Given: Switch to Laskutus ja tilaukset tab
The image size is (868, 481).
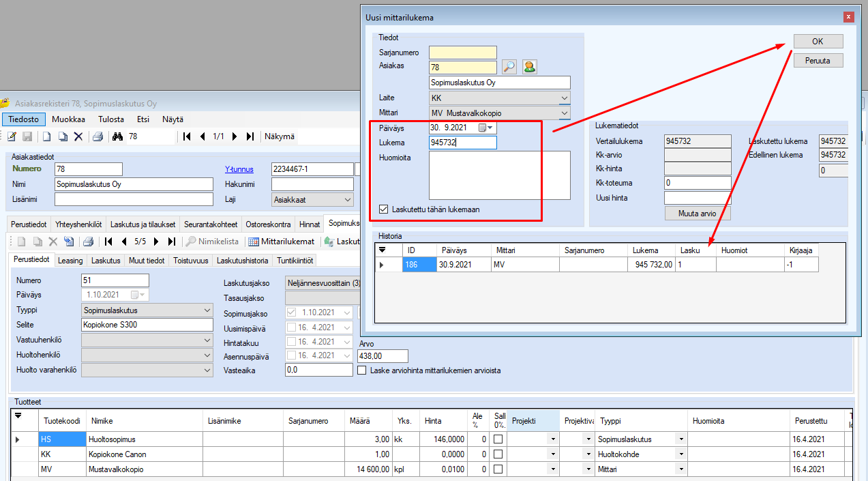Looking at the screenshot, I should [143, 224].
